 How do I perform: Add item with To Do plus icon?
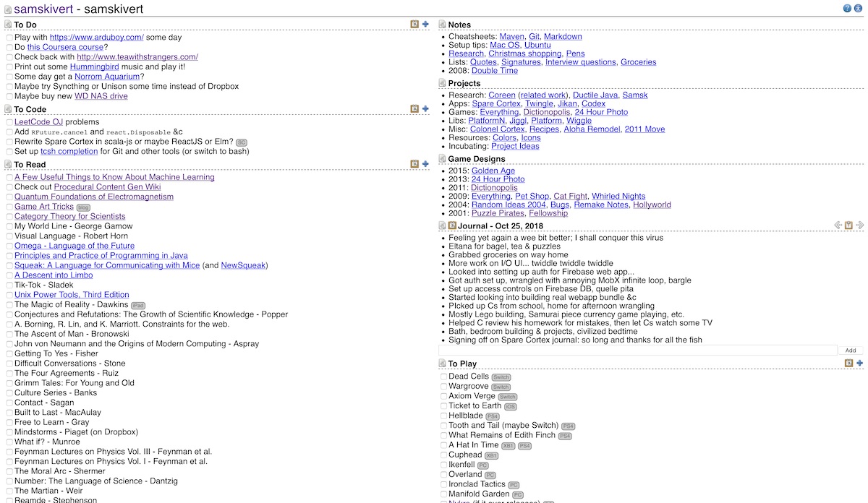tap(425, 24)
